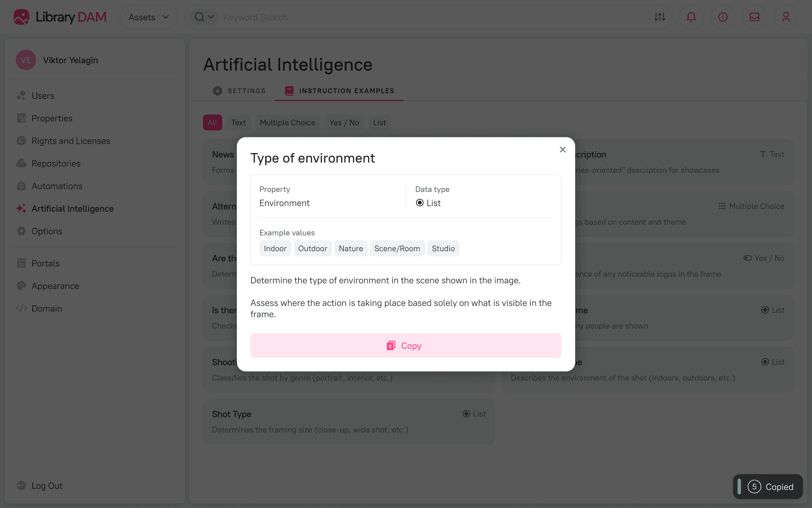
Task: Open the Instruction Examples tab
Action: pos(339,91)
